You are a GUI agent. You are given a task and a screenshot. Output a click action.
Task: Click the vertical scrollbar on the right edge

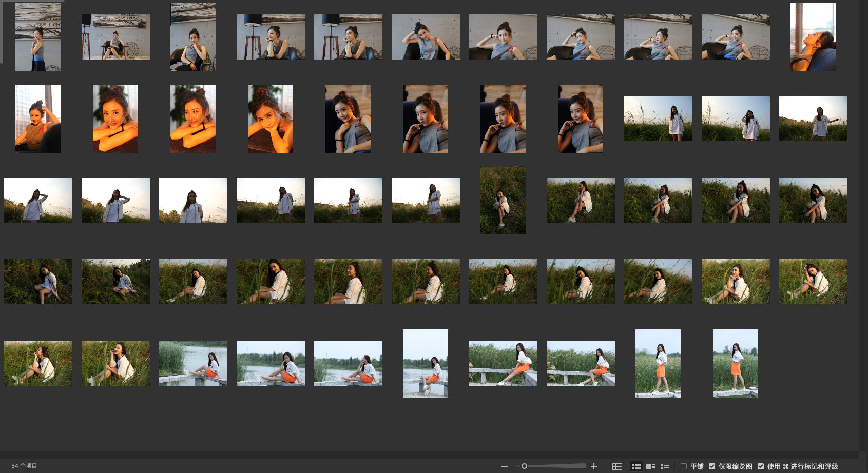coord(863,226)
